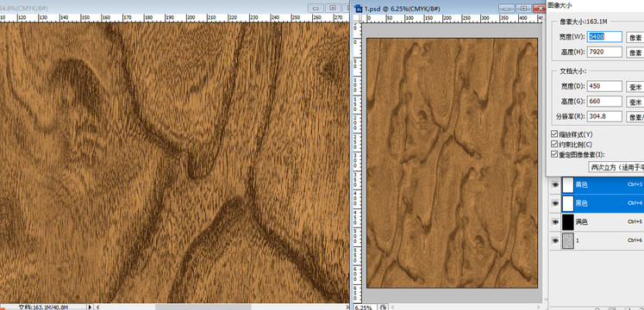Click the pixel width field showing 5400
This screenshot has width=644, height=310.
pyautogui.click(x=604, y=36)
